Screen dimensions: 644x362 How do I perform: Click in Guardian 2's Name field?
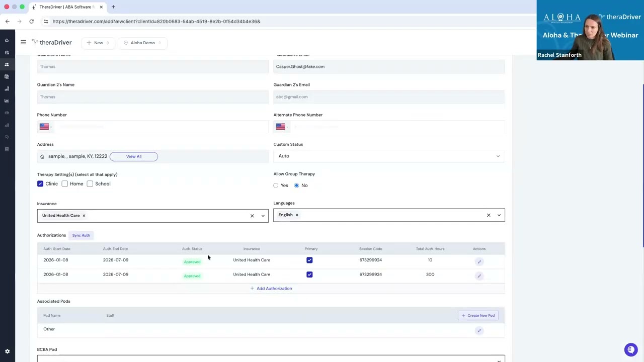point(152,97)
